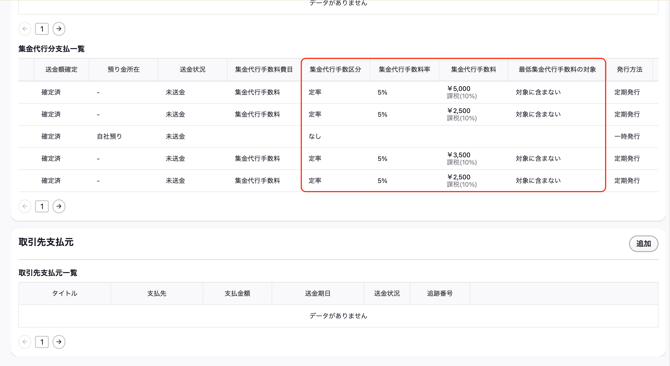Click 定率 in the ¥5,000 row
Image resolution: width=670 pixels, height=366 pixels.
314,92
